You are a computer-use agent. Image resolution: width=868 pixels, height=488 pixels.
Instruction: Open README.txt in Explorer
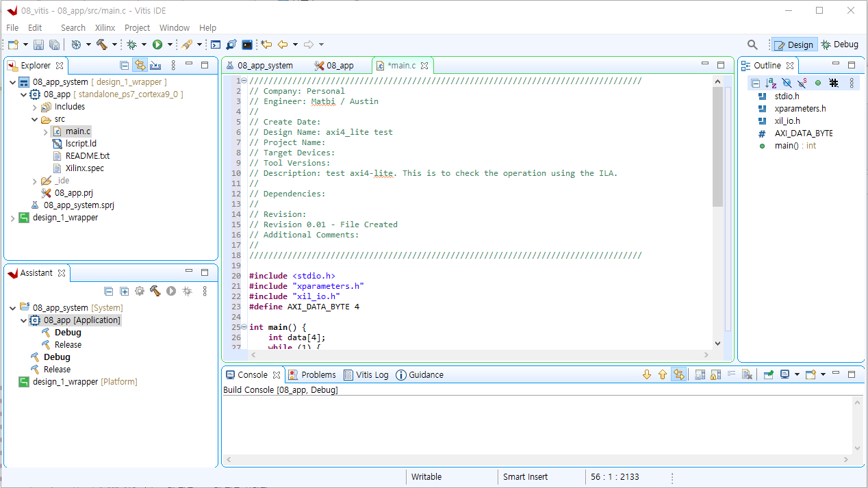pyautogui.click(x=88, y=156)
